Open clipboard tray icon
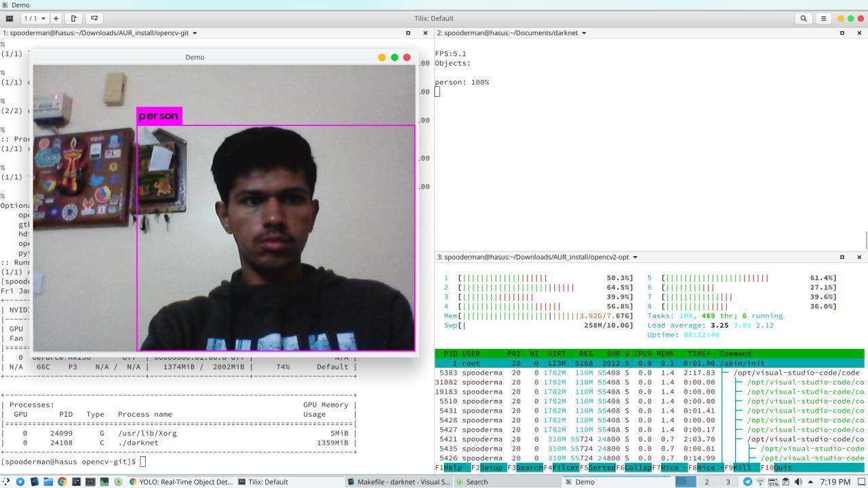This screenshot has width=868, height=488. pos(786,482)
